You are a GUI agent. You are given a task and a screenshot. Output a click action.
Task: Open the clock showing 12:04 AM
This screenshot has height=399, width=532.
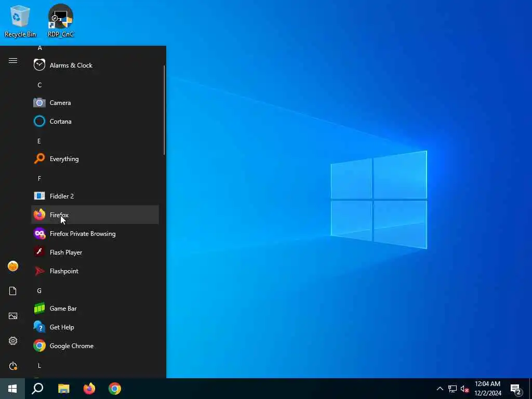coord(487,389)
